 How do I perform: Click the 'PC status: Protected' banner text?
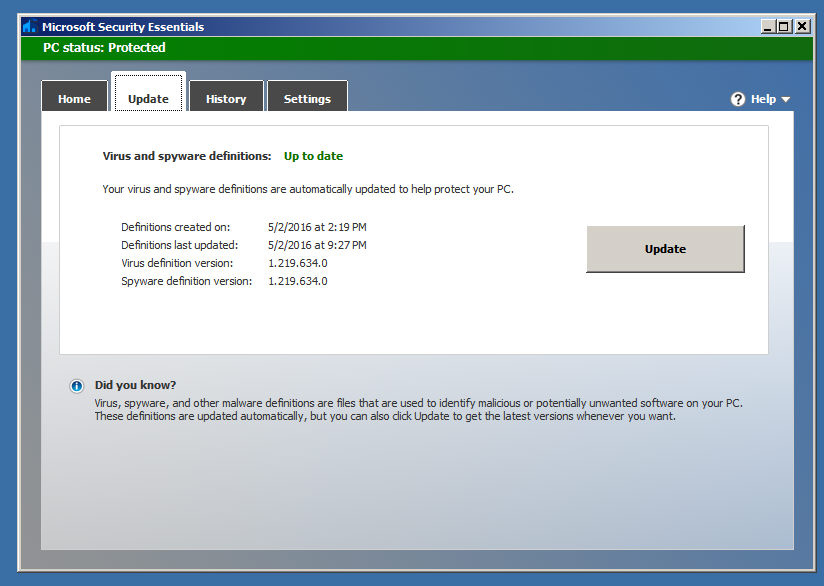point(104,48)
